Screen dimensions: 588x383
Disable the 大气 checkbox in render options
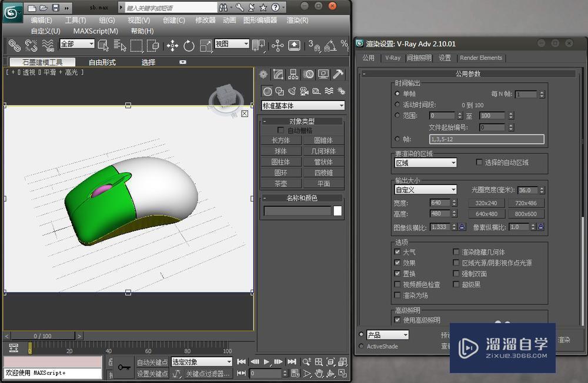click(x=397, y=252)
